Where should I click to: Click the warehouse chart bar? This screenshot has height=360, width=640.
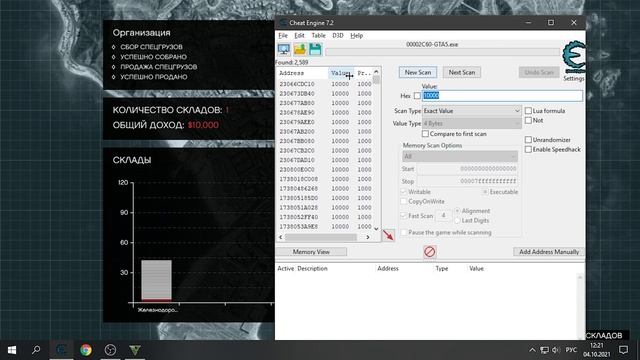tap(156, 280)
